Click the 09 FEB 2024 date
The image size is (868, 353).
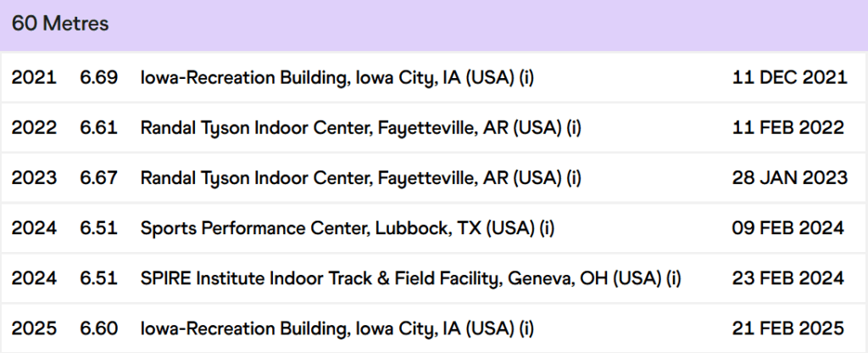pos(787,228)
